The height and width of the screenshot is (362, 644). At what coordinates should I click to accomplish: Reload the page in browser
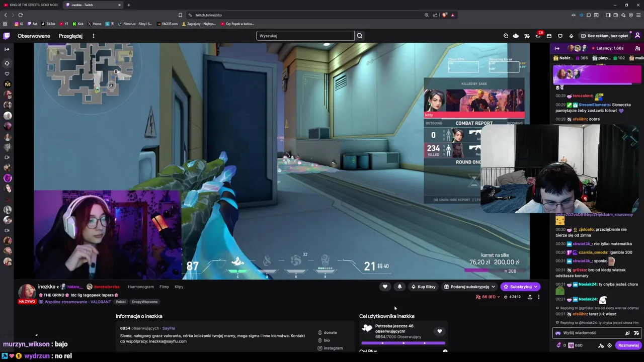pyautogui.click(x=20, y=15)
